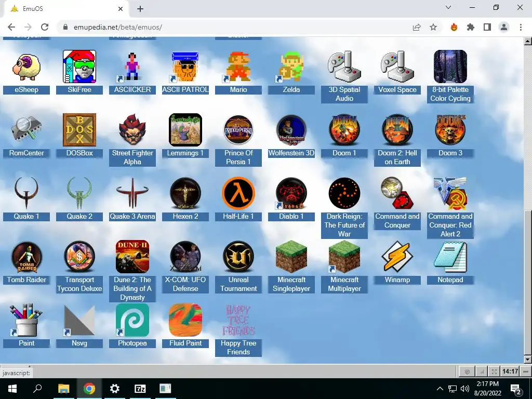The height and width of the screenshot is (399, 532).
Task: Launch the Wolfenstein 3D icon
Action: (x=291, y=130)
